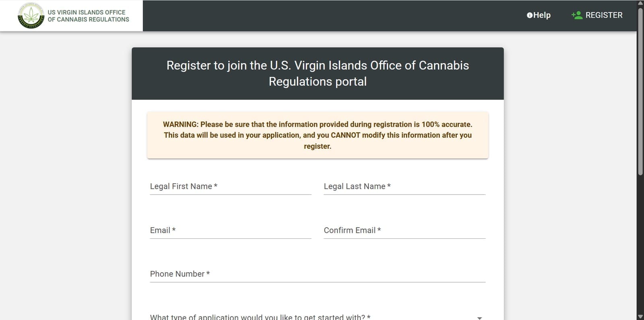Image resolution: width=644 pixels, height=320 pixels.
Task: Click the dark registration title banner
Action: coord(318,73)
